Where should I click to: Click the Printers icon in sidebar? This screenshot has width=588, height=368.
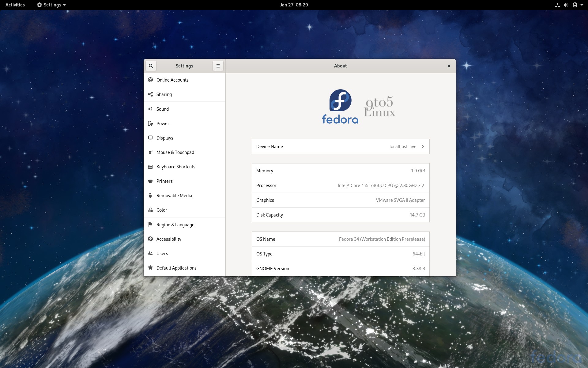(x=150, y=181)
